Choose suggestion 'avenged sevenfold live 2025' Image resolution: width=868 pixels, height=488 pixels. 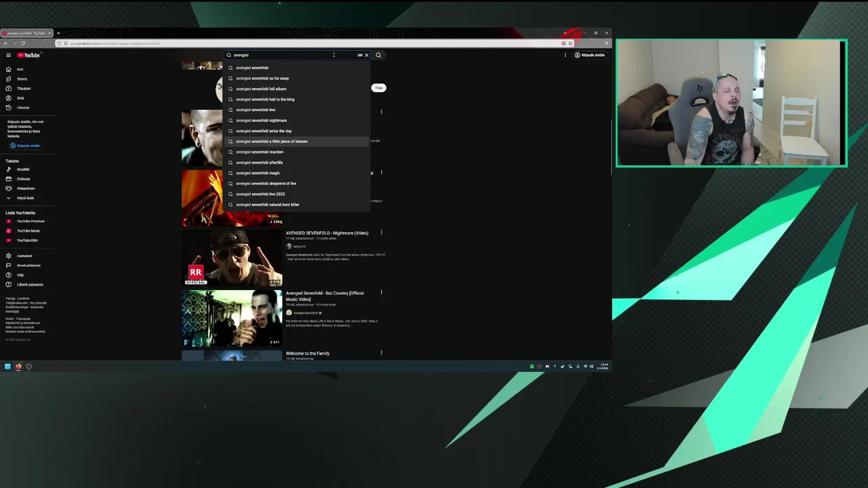click(x=296, y=194)
